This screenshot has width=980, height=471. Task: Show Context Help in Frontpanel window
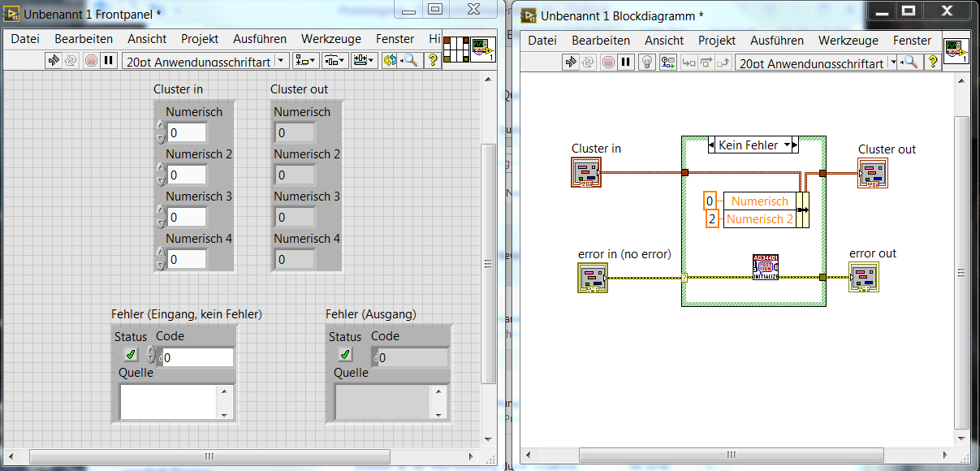click(x=433, y=60)
